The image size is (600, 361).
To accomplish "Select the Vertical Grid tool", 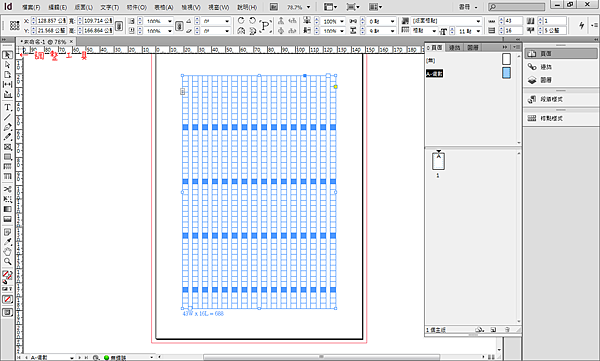I will coord(7,176).
